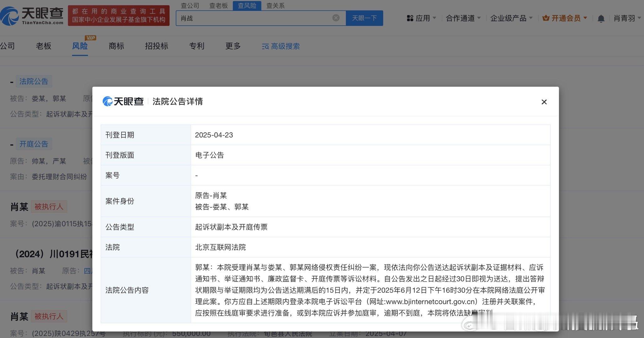The width and height of the screenshot is (644, 338).
Task: Clear the search box text
Action: [x=336, y=18]
